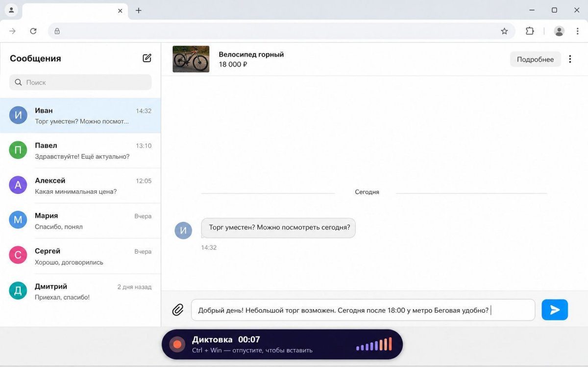Click the message text input field

pyautogui.click(x=363, y=310)
